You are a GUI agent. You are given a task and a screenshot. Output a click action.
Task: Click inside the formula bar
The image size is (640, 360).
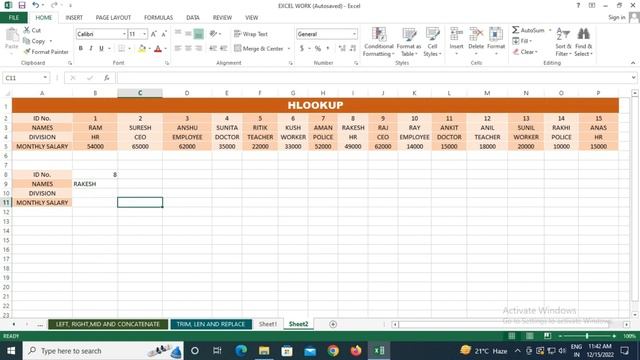373,78
